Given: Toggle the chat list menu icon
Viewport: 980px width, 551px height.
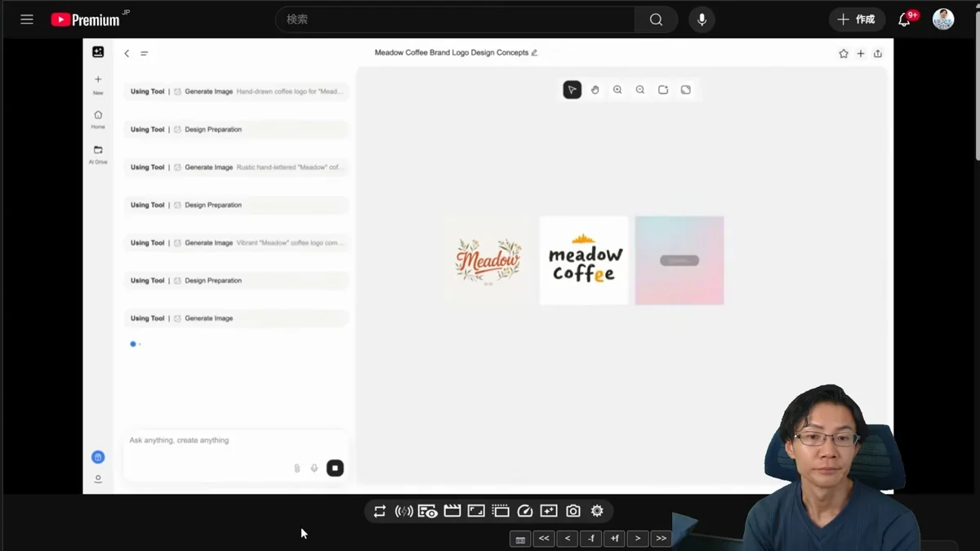Looking at the screenshot, I should (144, 53).
